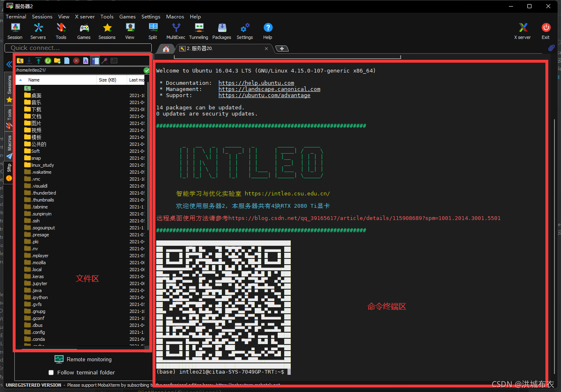
Task: Open the Tools toolbar icon
Action: pyautogui.click(x=61, y=31)
